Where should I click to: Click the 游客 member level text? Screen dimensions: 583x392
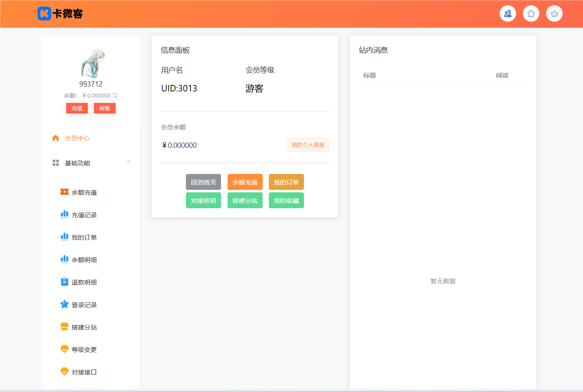coord(254,88)
